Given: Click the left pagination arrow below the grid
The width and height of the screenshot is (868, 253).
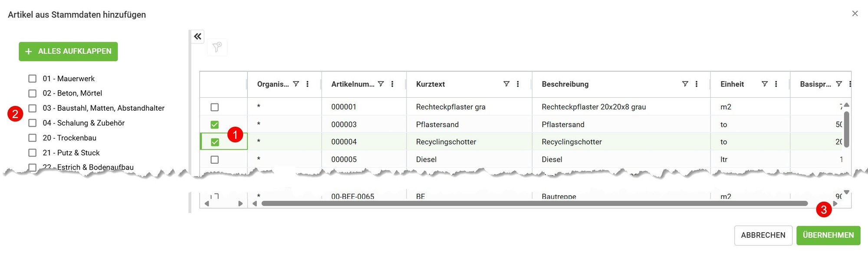Looking at the screenshot, I should [x=207, y=203].
